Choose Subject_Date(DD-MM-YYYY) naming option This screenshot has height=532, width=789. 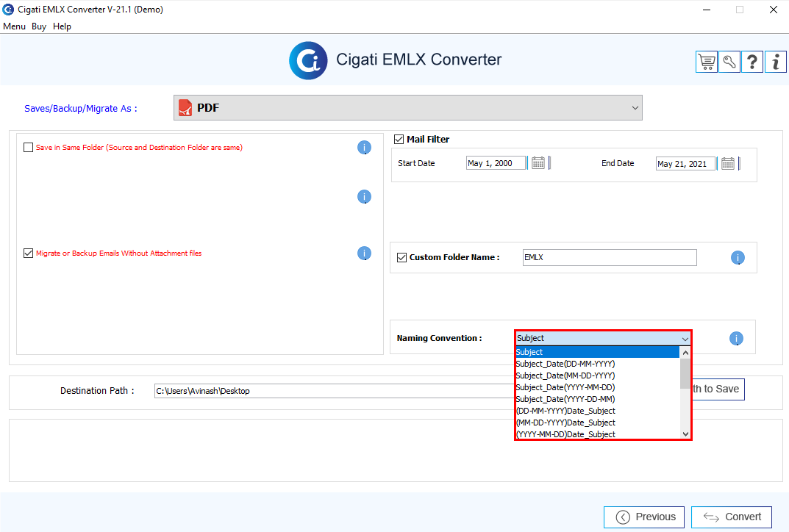point(597,364)
